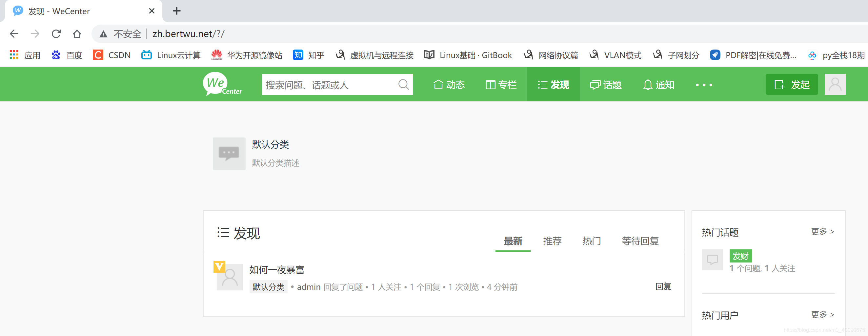Click the browser back arrow
This screenshot has height=336, width=868.
14,34
